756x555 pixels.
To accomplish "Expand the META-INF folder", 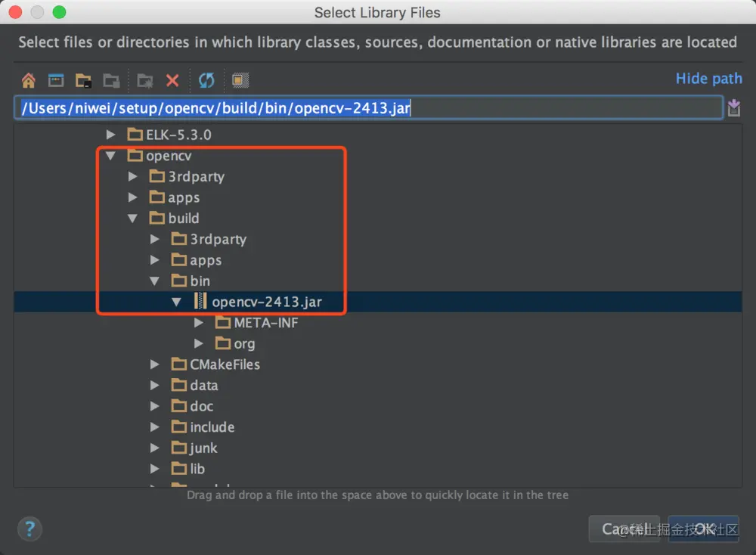I will pos(198,323).
